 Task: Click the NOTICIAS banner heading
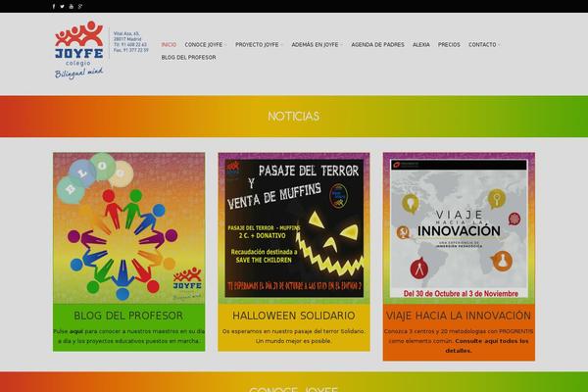pos(294,117)
